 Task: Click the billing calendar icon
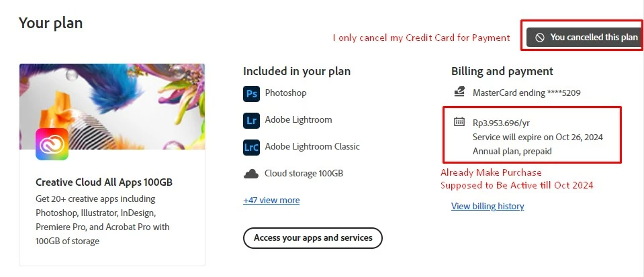459,122
